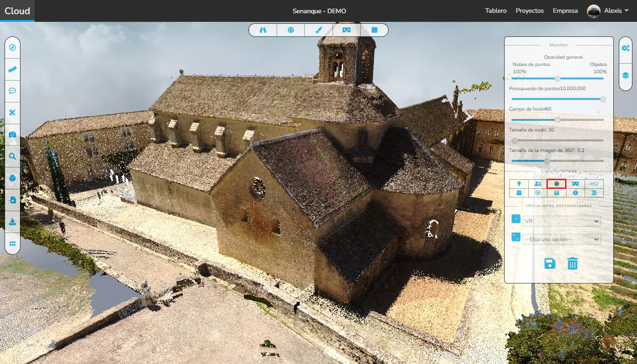Screen dimensions: 637x364
Task: Open the VR location dropdown
Action: [x=562, y=221]
